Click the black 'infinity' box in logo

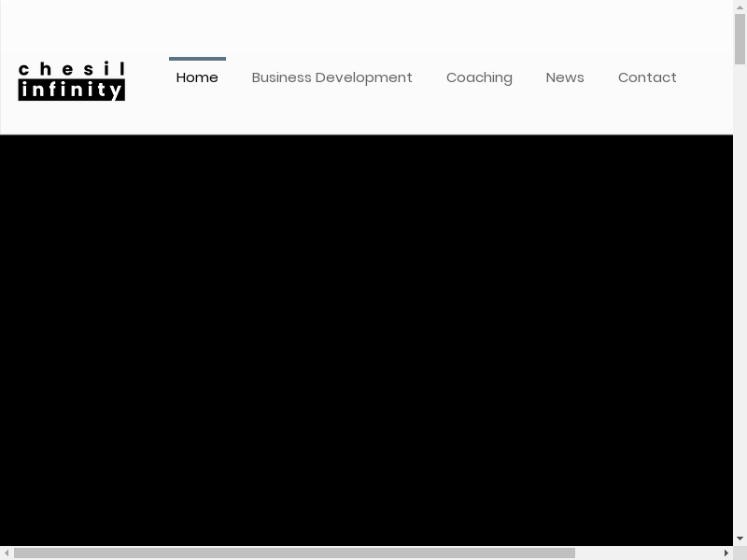pos(71,91)
